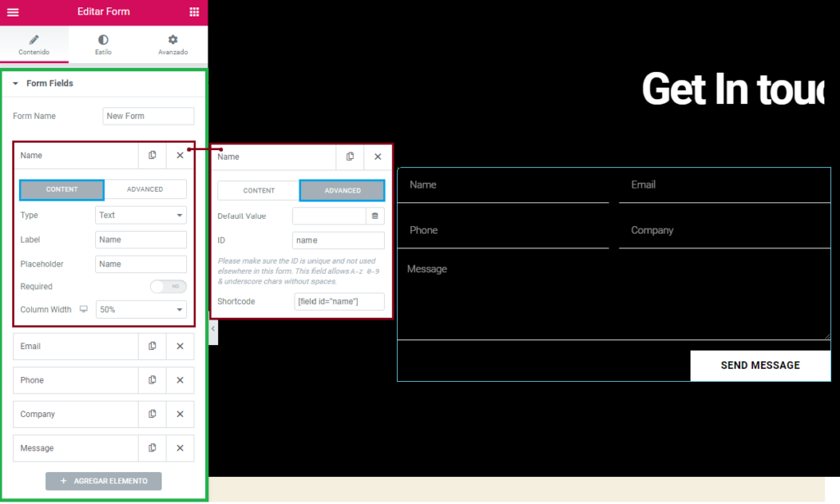Click the responsive device icon near Column Width
Viewport: 840px width, 504px height.
pos(83,310)
